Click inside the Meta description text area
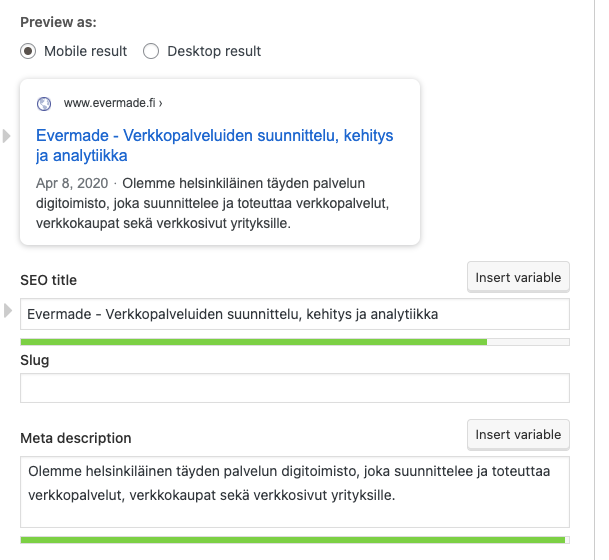Image resolution: width=609 pixels, height=560 pixels. 294,491
